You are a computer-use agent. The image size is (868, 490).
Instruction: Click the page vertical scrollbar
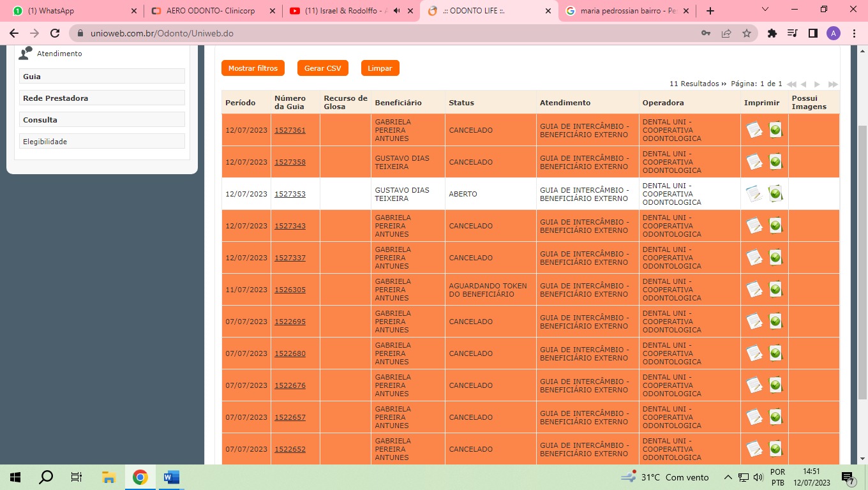pos(862,255)
